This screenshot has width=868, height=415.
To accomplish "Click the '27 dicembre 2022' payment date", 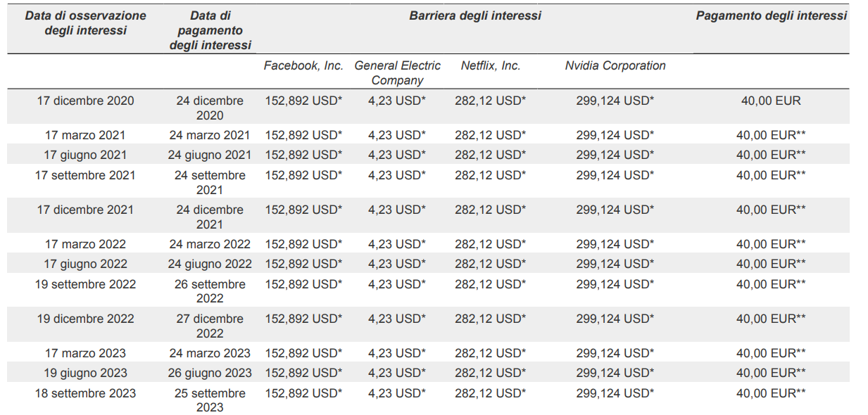I will (x=210, y=326).
